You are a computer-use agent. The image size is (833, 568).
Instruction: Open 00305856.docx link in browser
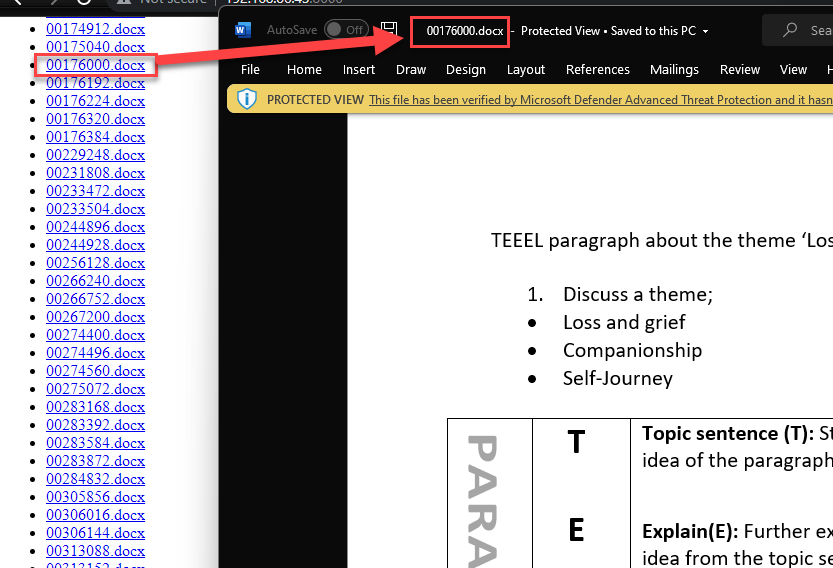pos(96,497)
